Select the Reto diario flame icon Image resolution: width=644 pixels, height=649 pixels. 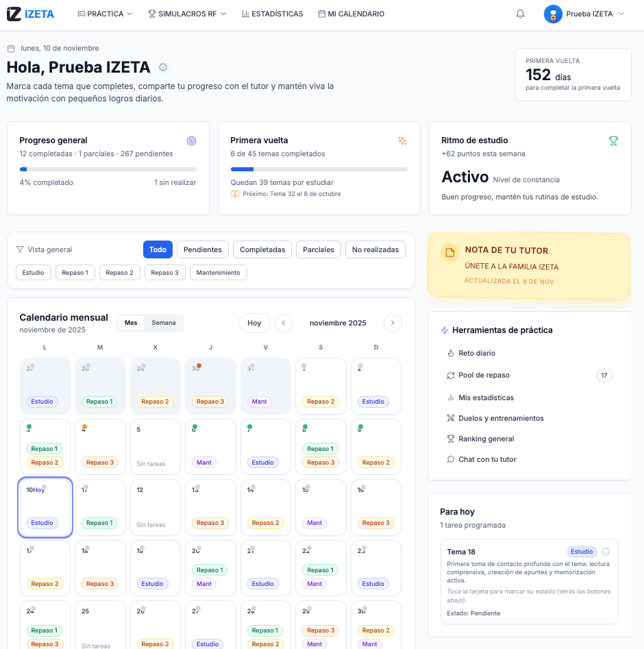click(451, 354)
